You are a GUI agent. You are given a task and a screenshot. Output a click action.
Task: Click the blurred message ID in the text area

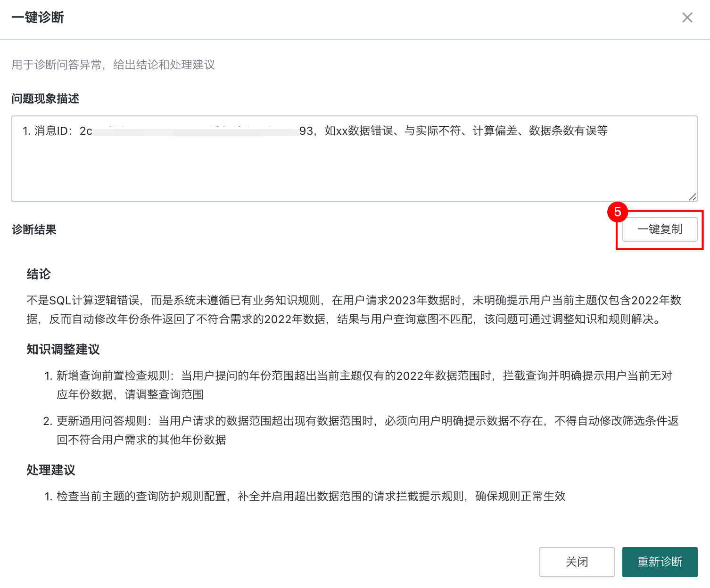coord(196,131)
